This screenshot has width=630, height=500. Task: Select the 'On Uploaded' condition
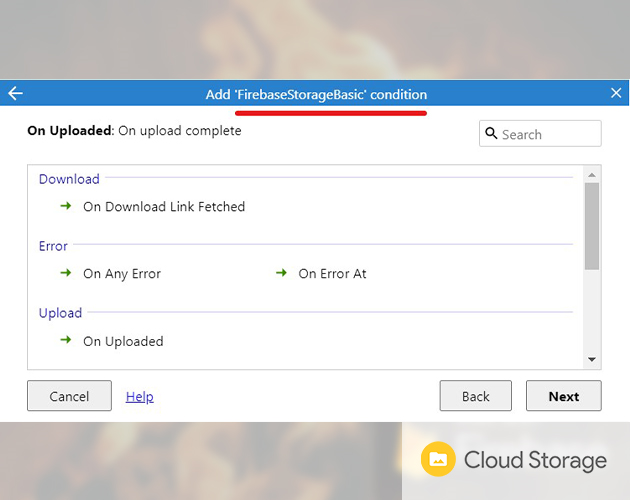point(123,341)
